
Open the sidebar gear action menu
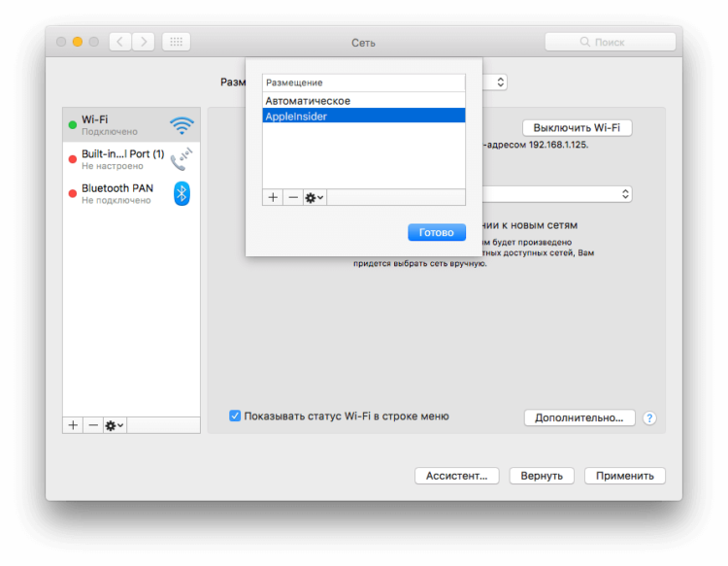[115, 425]
